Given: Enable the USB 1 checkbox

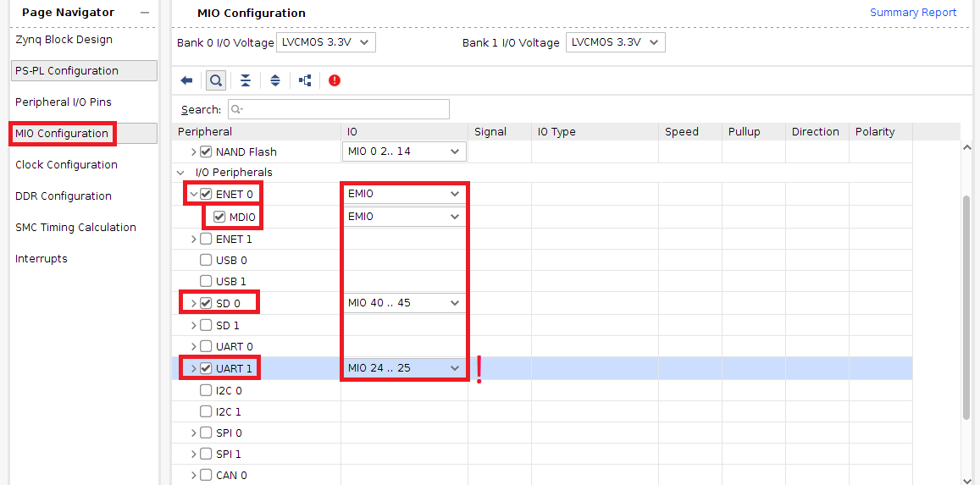Looking at the screenshot, I should pyautogui.click(x=206, y=281).
